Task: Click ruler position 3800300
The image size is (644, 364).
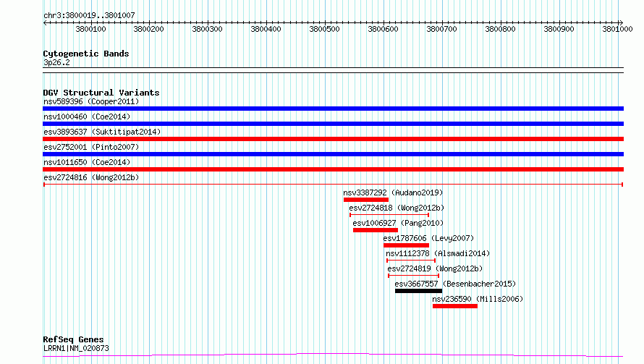Action: [x=208, y=29]
